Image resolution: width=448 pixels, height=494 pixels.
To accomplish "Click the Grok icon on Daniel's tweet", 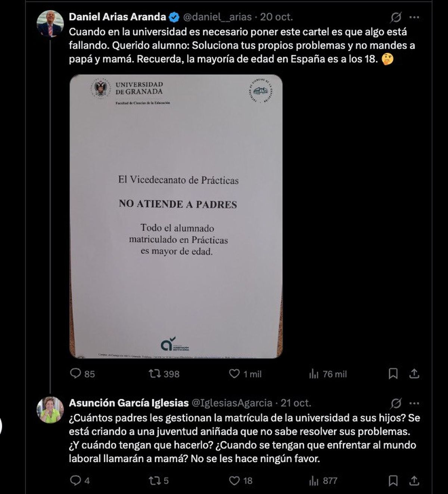I will pos(396,17).
